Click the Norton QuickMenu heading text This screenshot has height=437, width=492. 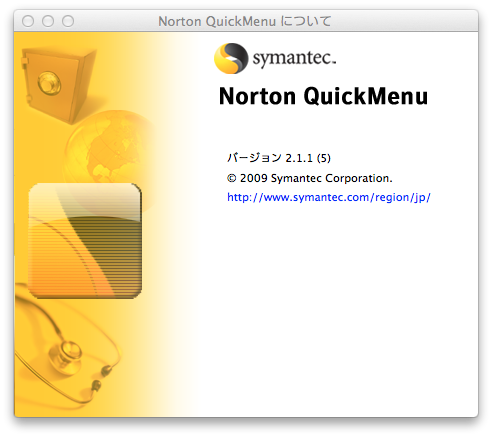323,96
